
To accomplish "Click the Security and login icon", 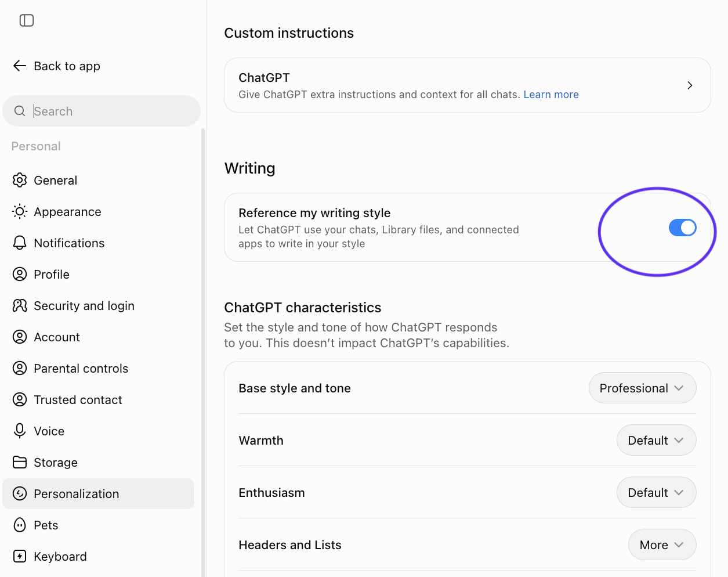I will click(x=20, y=305).
